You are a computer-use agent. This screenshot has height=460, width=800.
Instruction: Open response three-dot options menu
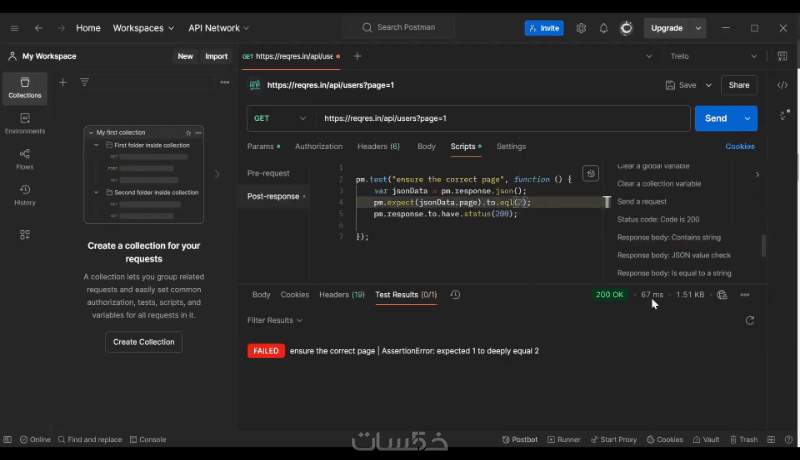click(745, 295)
